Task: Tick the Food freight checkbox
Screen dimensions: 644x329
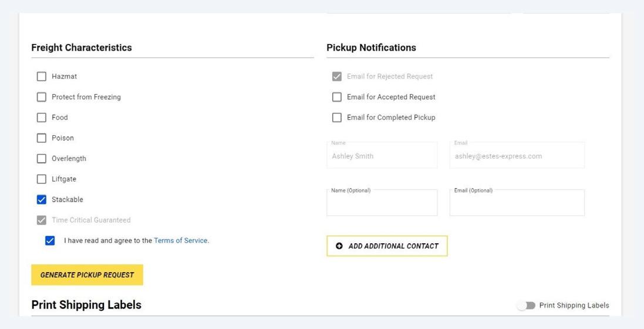Action: coord(42,117)
